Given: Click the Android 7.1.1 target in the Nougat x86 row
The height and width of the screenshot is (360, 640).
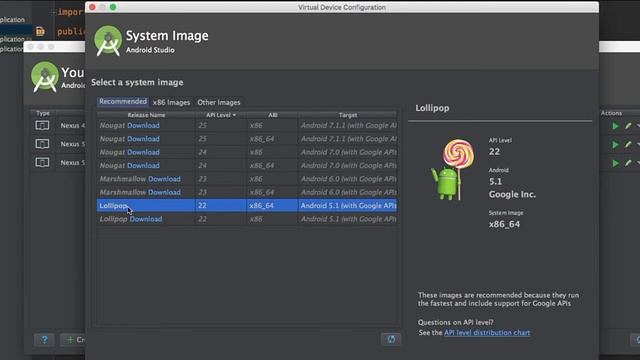Looking at the screenshot, I should click(x=348, y=125).
